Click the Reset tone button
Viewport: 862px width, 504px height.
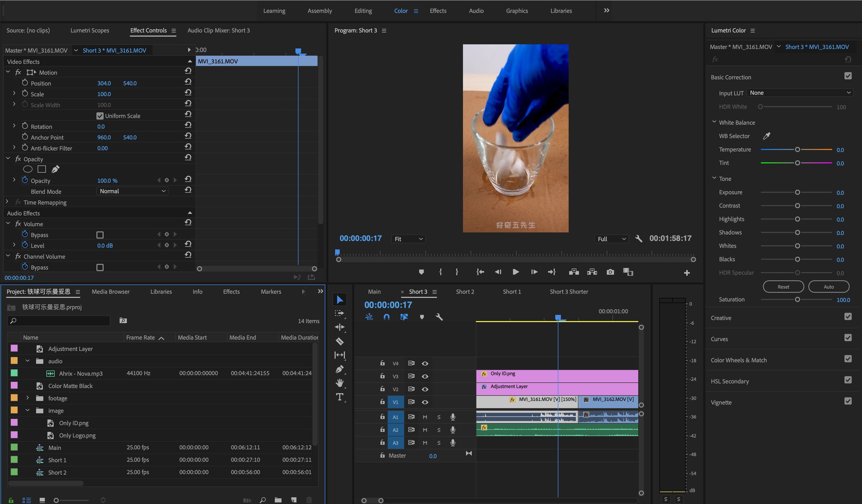coord(783,287)
